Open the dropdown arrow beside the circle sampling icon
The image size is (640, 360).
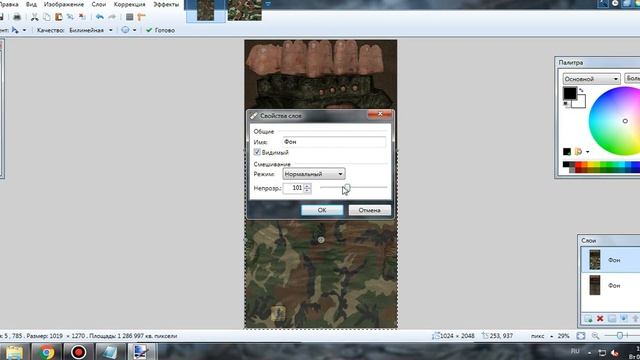(134, 30)
